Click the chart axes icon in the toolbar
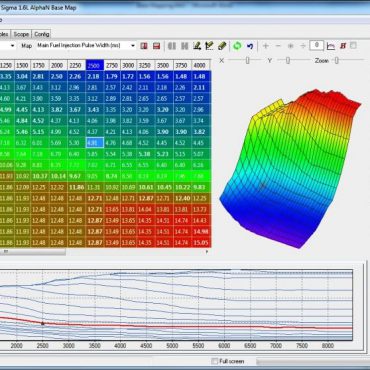The image size is (370, 370). pos(331,46)
